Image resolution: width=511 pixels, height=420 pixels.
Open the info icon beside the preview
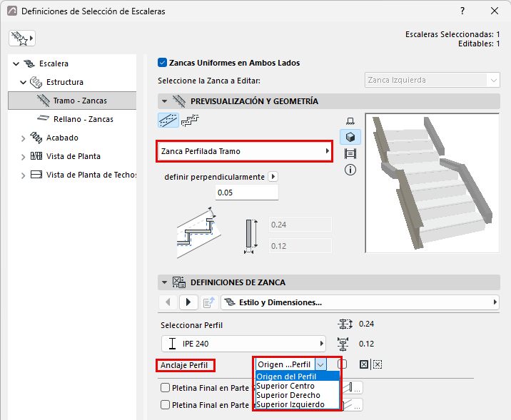tap(350, 170)
